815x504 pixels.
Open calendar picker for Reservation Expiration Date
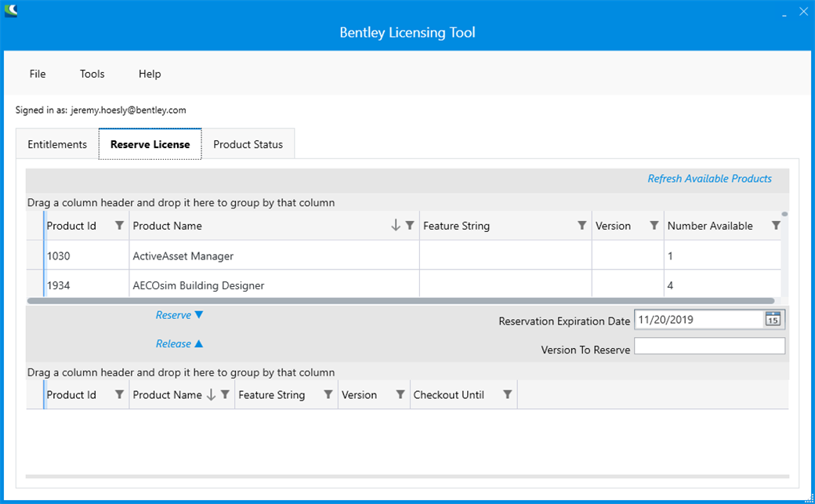click(773, 320)
